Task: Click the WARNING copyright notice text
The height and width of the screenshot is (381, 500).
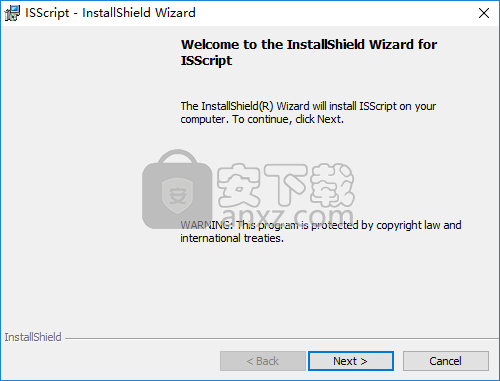Action: [321, 231]
